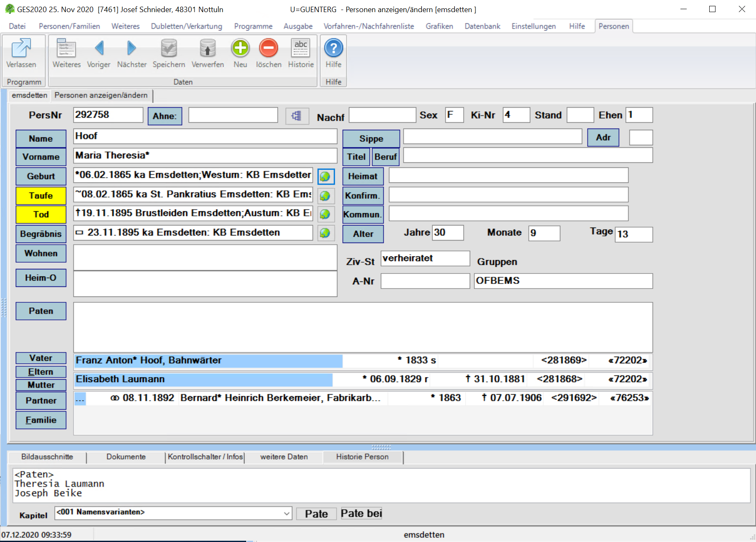Expand the Kapitel Namensvarianten dropdown
The width and height of the screenshot is (756, 542).
[287, 513]
